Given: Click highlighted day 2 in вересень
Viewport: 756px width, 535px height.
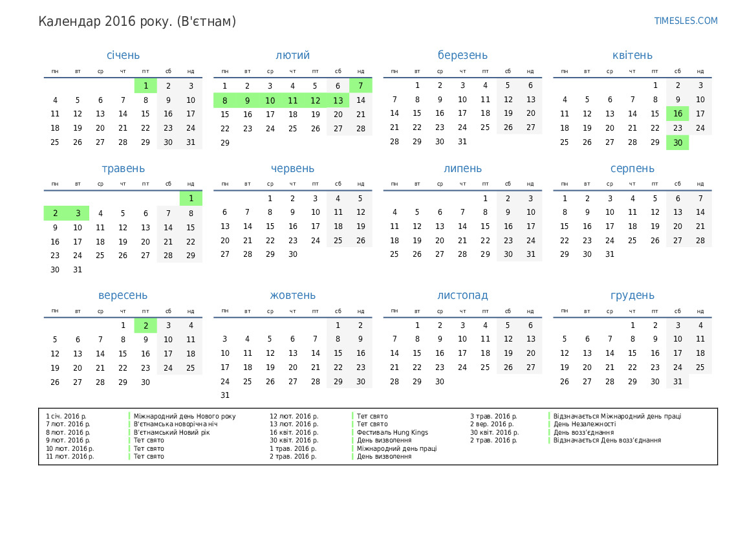Looking at the screenshot, I should (x=146, y=325).
